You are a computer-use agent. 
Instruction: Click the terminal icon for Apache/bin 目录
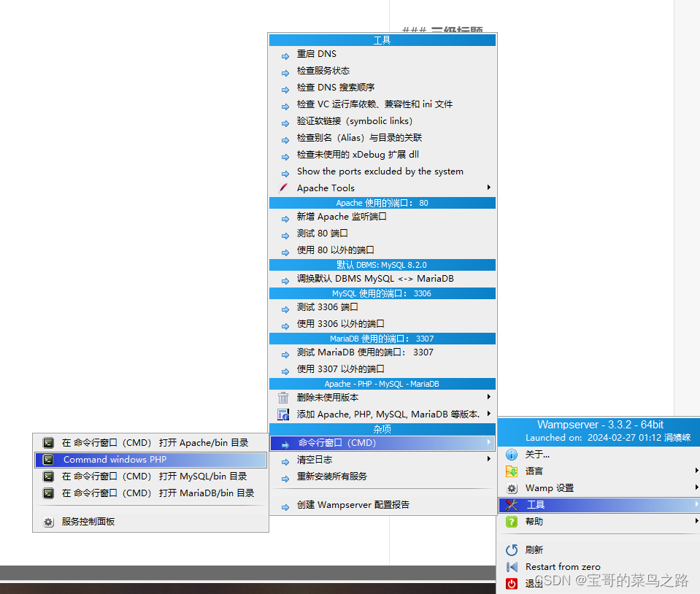point(48,443)
